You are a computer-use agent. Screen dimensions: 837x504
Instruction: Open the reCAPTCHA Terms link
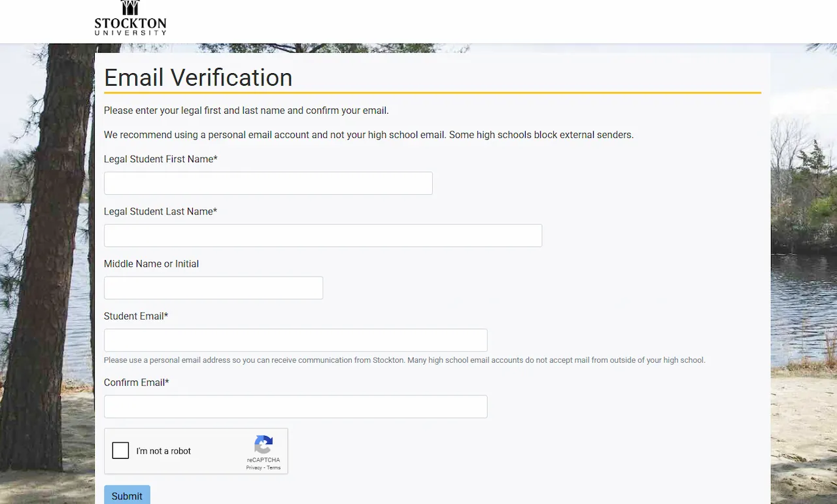coord(274,468)
